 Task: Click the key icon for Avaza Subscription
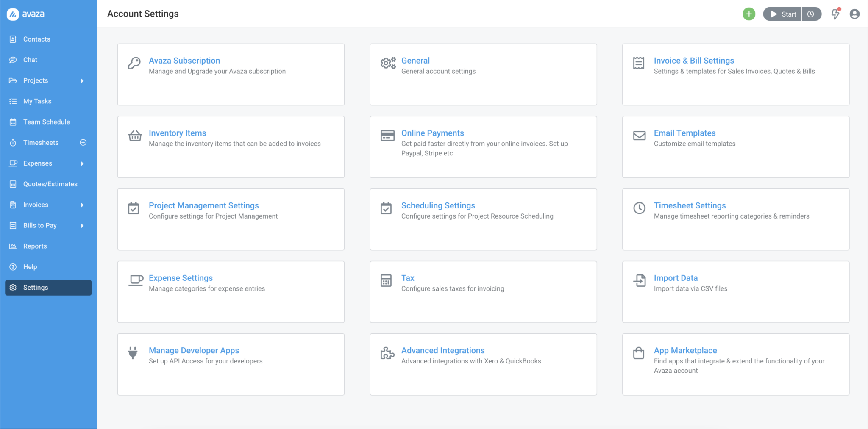pos(134,63)
